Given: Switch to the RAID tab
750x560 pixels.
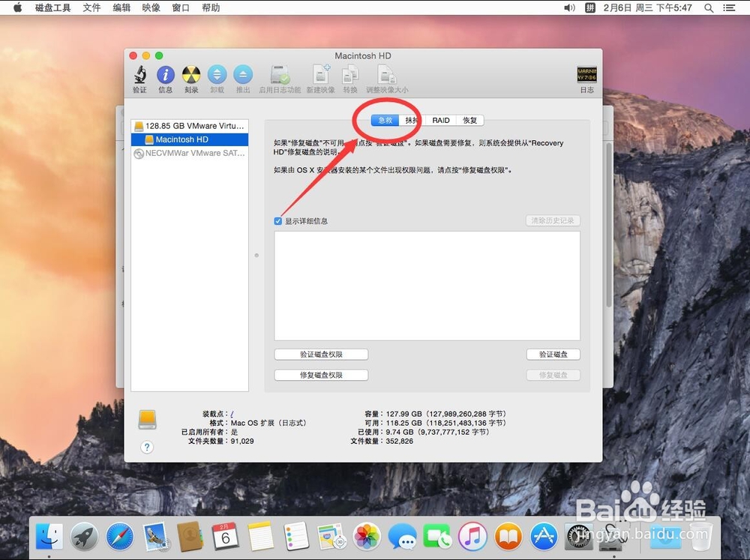Looking at the screenshot, I should coord(440,121).
